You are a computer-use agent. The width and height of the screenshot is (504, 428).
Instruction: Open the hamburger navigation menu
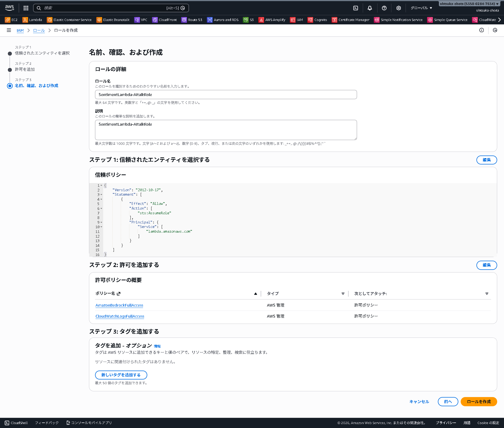9,30
